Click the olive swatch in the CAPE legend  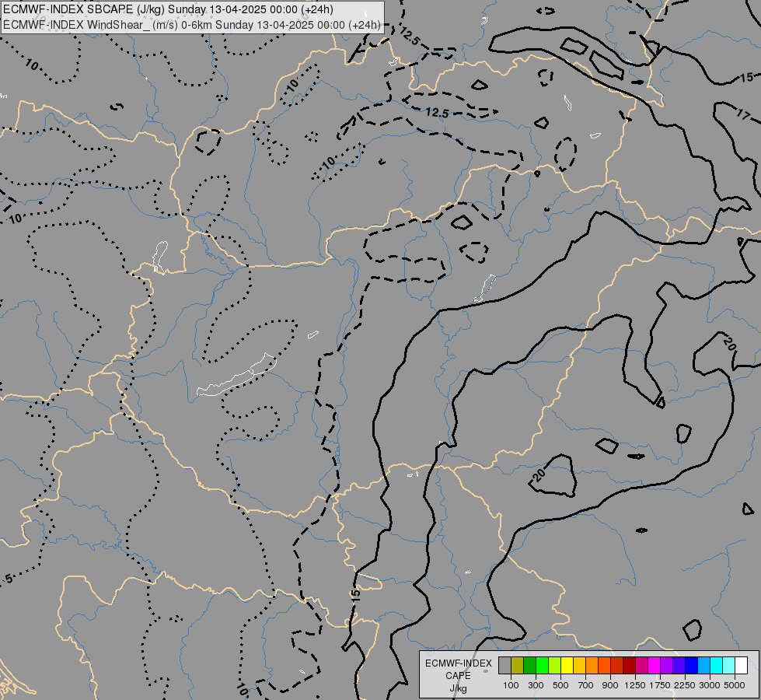[x=518, y=666]
